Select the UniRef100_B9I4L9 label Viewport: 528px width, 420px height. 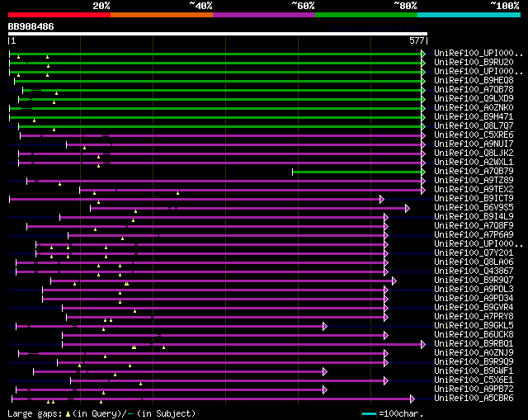474,217
